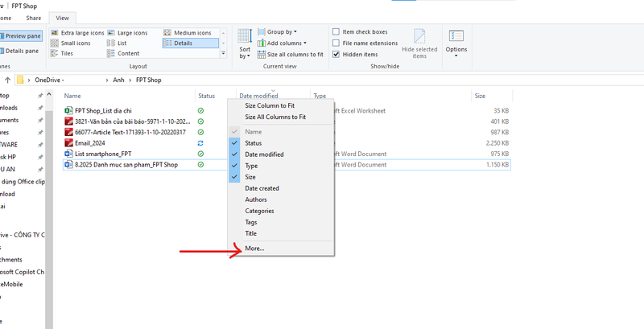The width and height of the screenshot is (644, 329).
Task: Select Details layout view
Action: [x=190, y=43]
